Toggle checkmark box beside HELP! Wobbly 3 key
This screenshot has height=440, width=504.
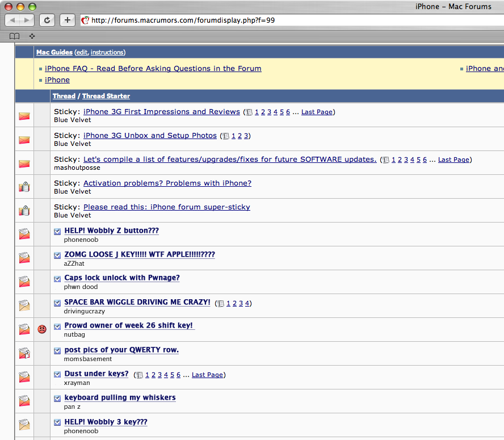coord(57,422)
